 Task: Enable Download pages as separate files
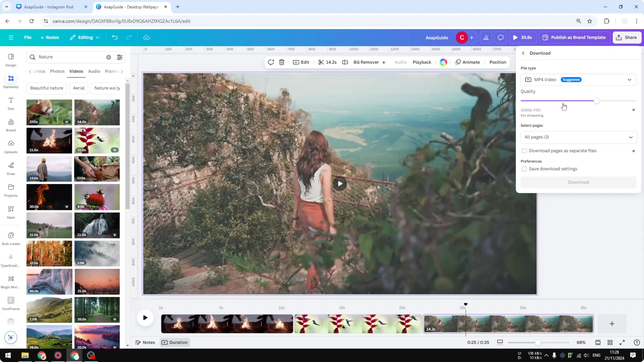(x=524, y=151)
